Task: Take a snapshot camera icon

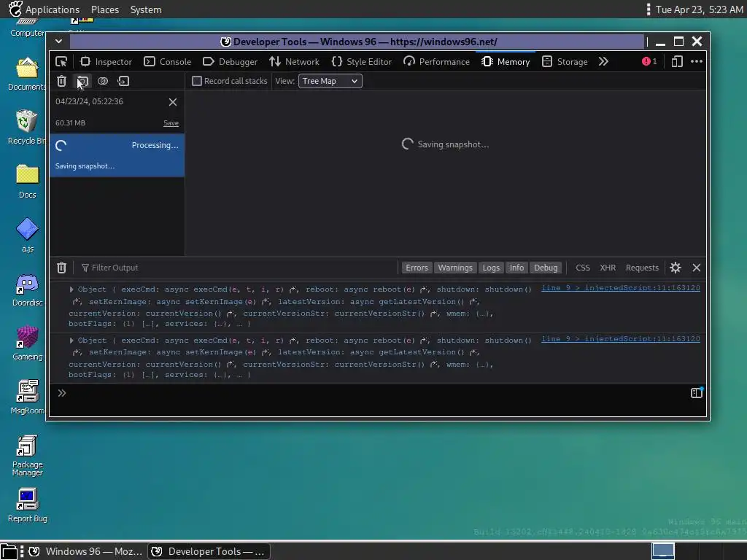Action: 83,81
